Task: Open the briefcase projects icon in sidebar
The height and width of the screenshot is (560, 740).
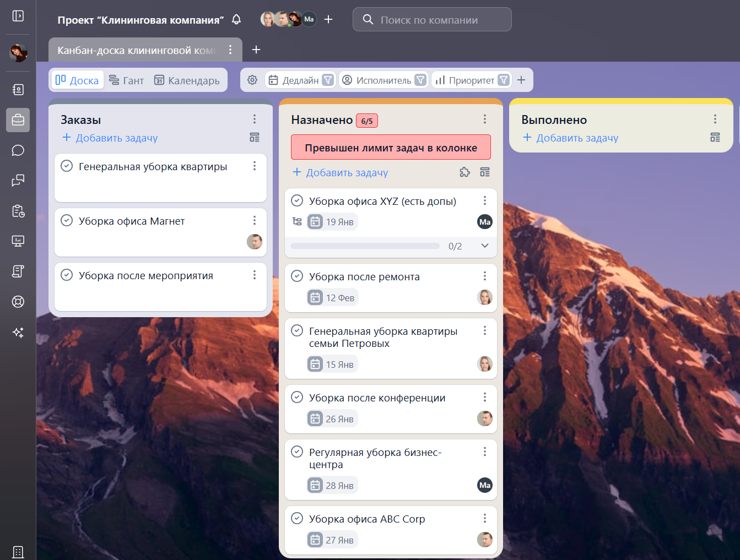Action: pos(18,119)
